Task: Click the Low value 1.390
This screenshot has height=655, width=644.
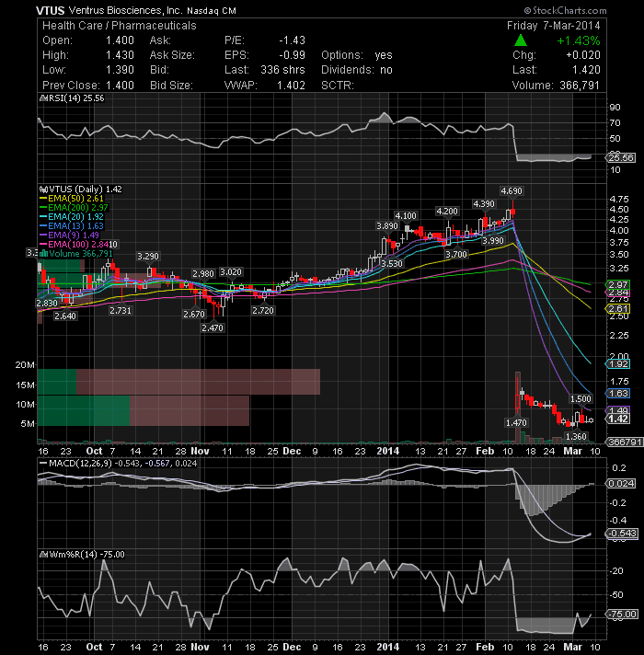Action: (x=120, y=70)
